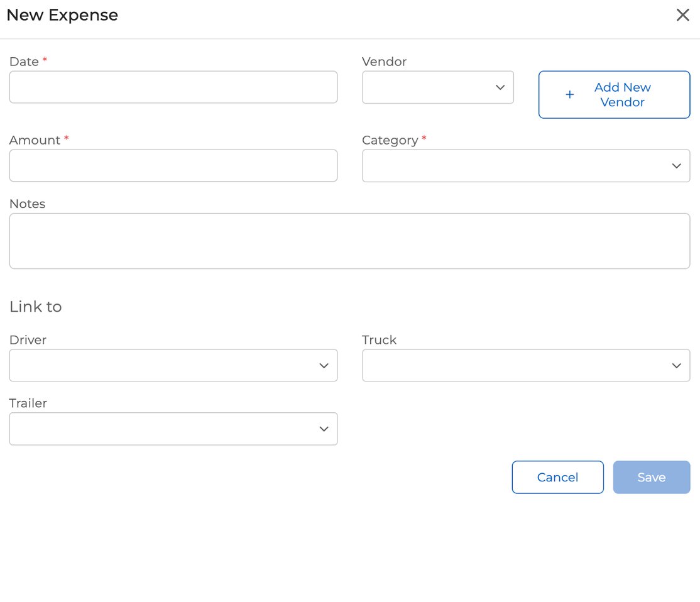Click the Vendor dropdown chevron icon
The height and width of the screenshot is (602, 700).
(500, 87)
